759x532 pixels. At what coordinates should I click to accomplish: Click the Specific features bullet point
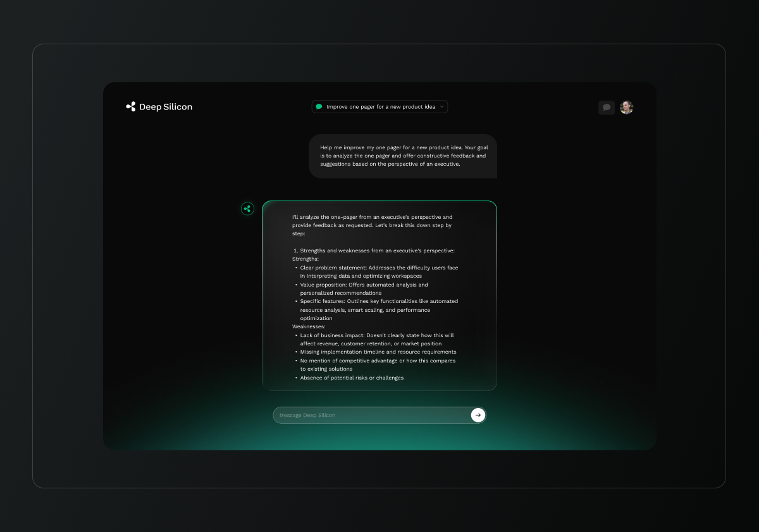[378, 310]
